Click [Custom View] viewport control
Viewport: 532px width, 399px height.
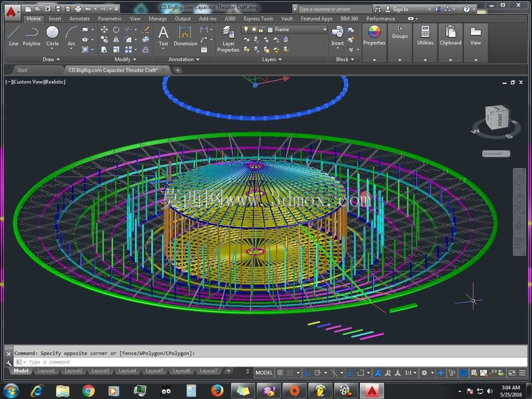[x=28, y=82]
